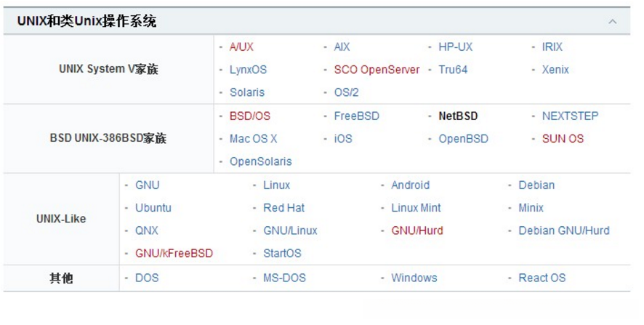This screenshot has width=644, height=325.
Task: Click the Android link
Action: click(410, 185)
